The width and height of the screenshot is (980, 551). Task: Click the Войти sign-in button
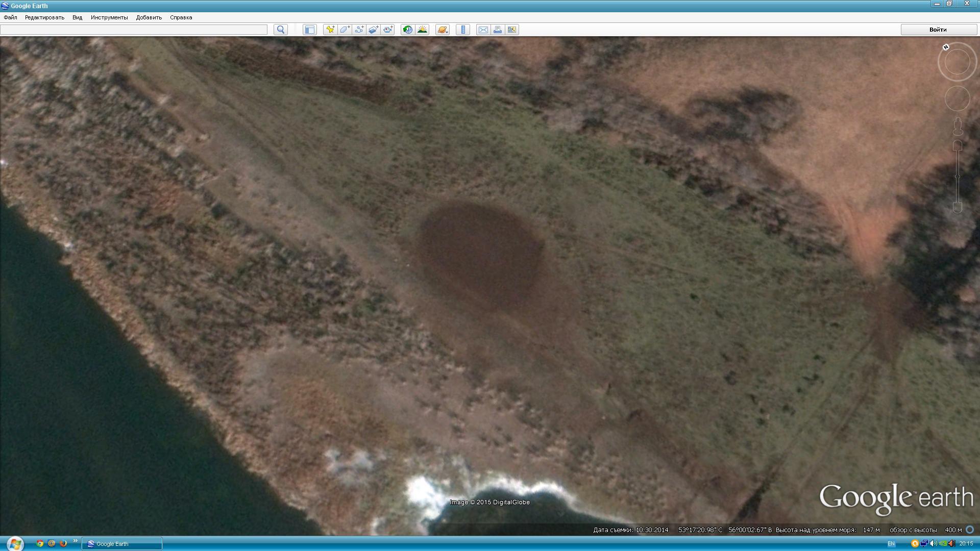coord(938,30)
